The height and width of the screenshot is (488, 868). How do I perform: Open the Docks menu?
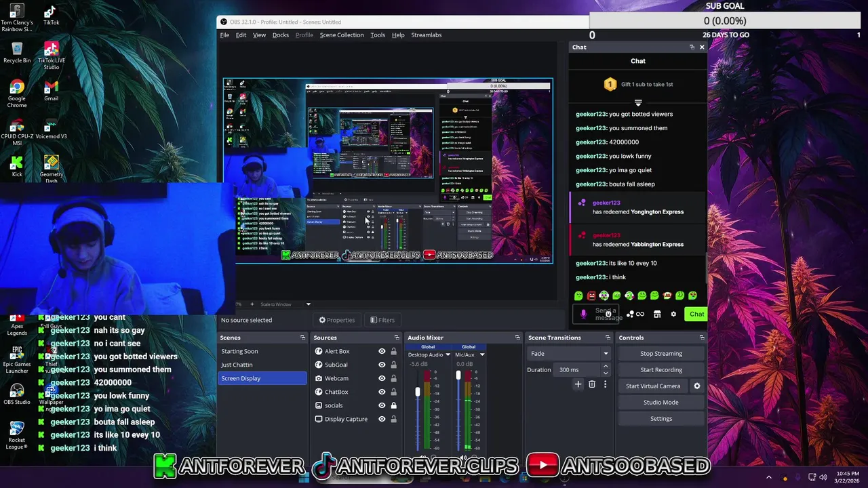(281, 35)
